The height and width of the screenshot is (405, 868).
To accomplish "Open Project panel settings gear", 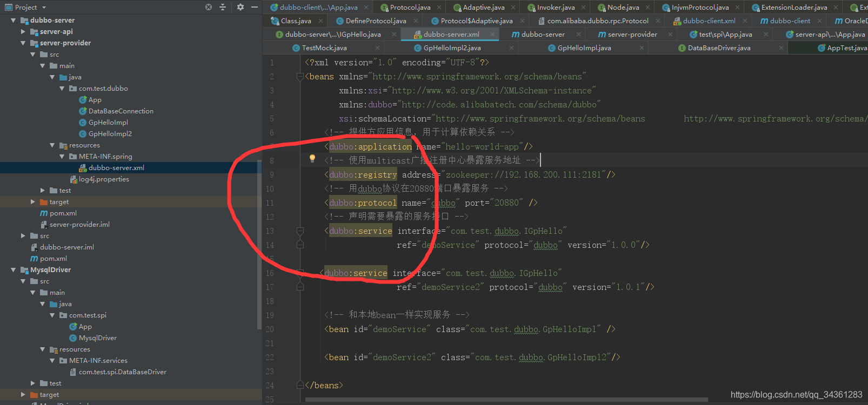I will (241, 7).
